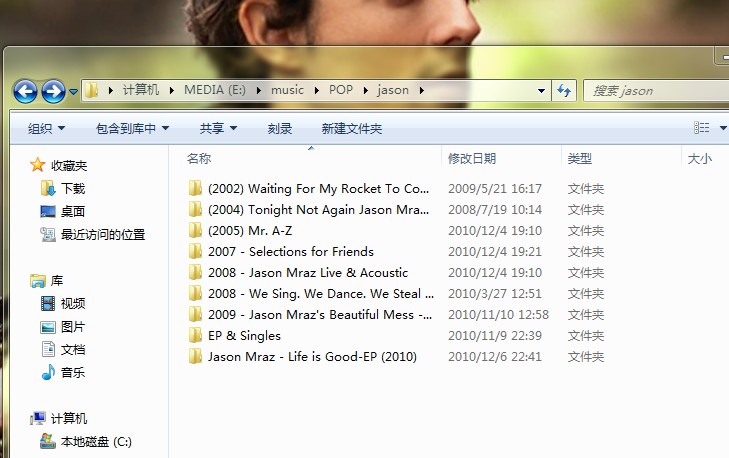Open the 包含到库中 menu
This screenshot has height=458, width=729.
point(132,128)
